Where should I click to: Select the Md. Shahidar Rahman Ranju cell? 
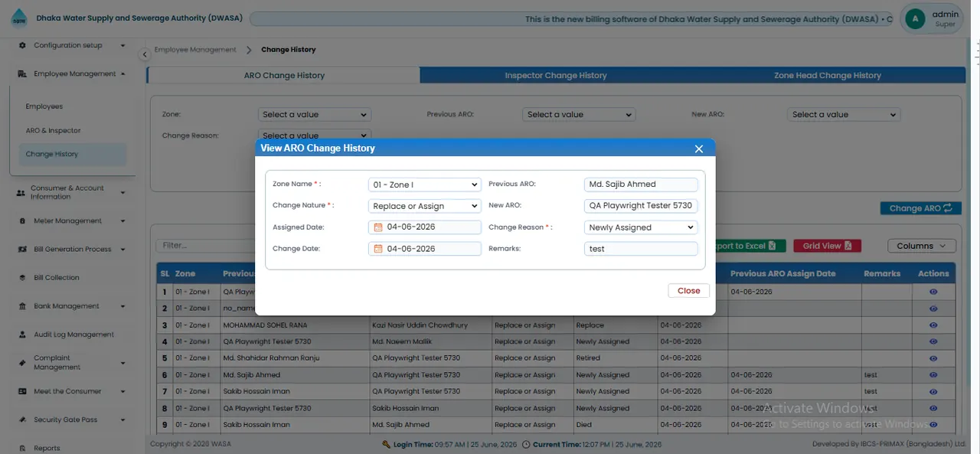pos(294,358)
